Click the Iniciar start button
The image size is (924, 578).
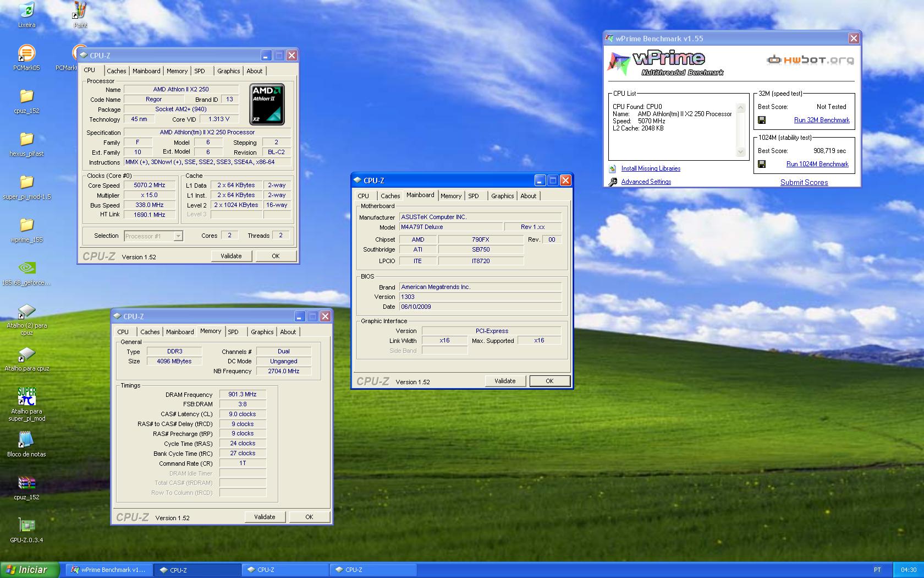[29, 570]
